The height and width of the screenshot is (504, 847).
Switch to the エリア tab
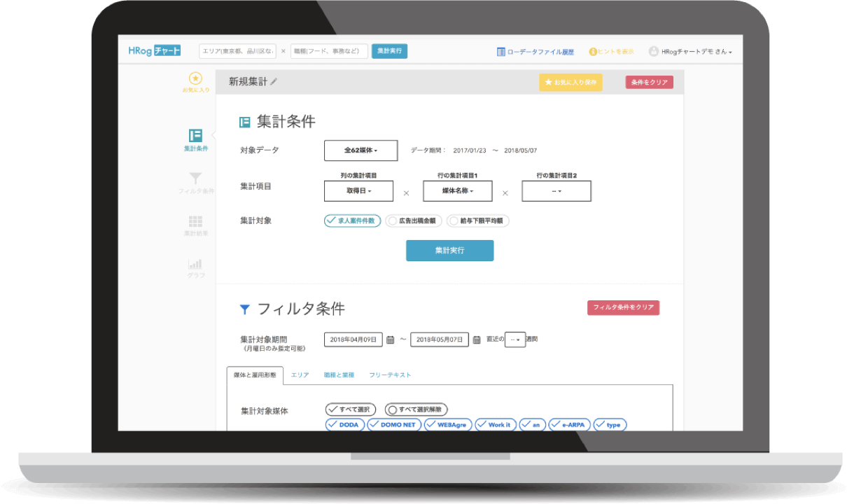coord(300,375)
